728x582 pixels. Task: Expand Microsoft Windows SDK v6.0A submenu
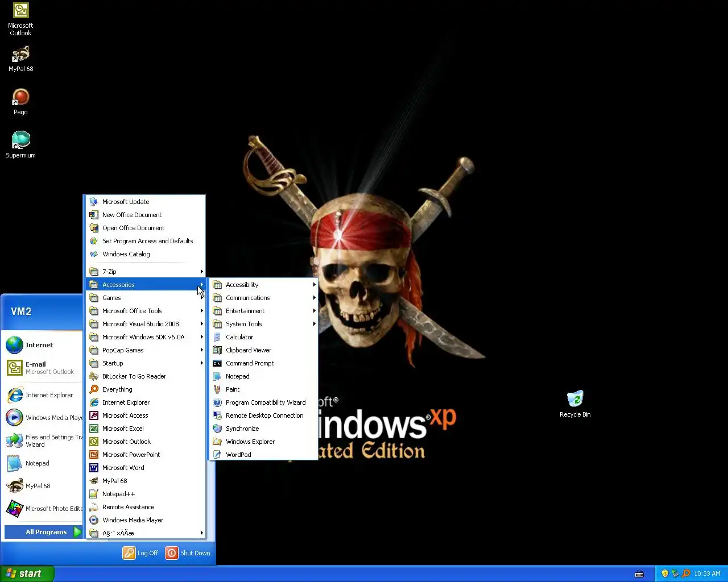point(146,337)
